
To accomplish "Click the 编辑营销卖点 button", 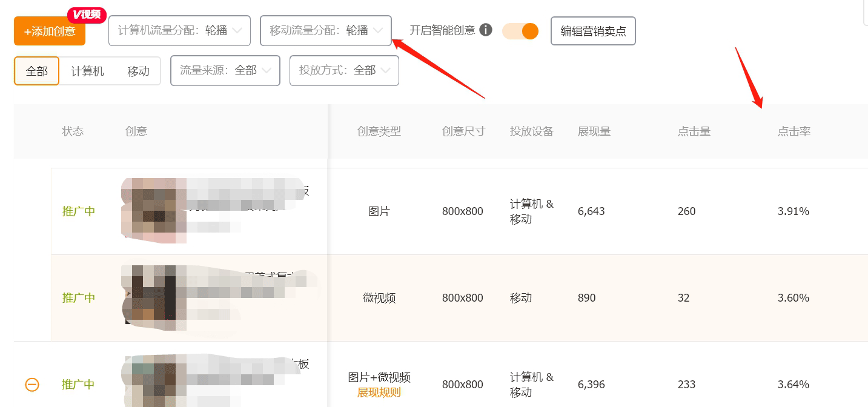I will point(593,31).
